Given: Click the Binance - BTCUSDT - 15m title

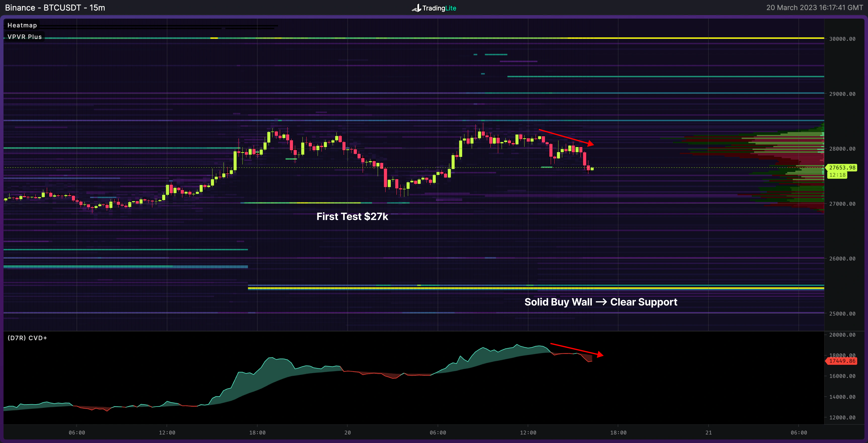Looking at the screenshot, I should pos(55,8).
